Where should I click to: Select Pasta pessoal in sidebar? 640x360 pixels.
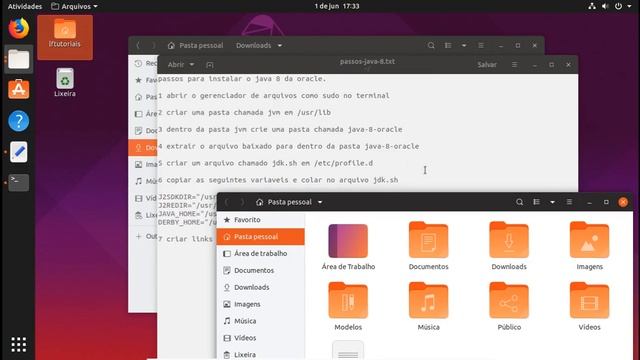[260, 237]
